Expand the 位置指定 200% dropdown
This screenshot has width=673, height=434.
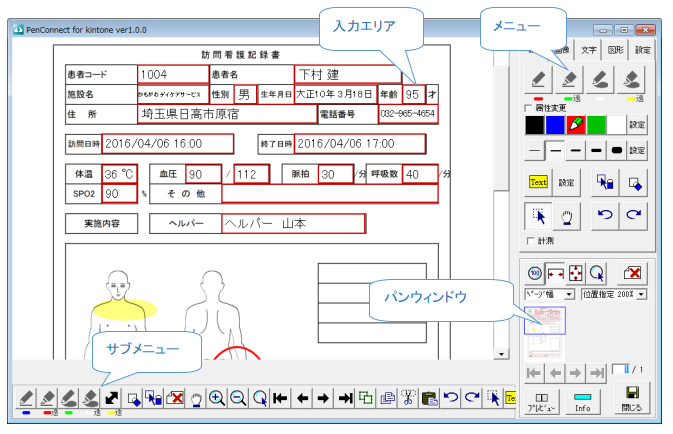click(x=641, y=295)
